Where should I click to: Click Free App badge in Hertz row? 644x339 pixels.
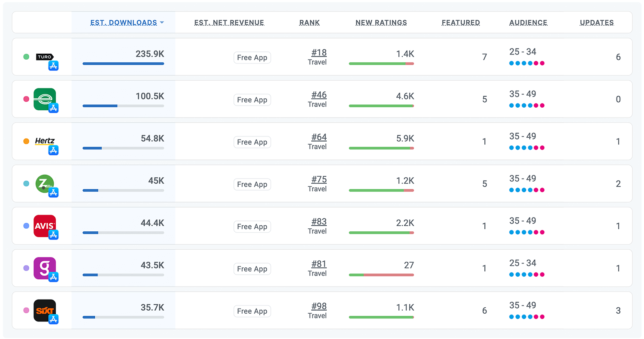252,142
